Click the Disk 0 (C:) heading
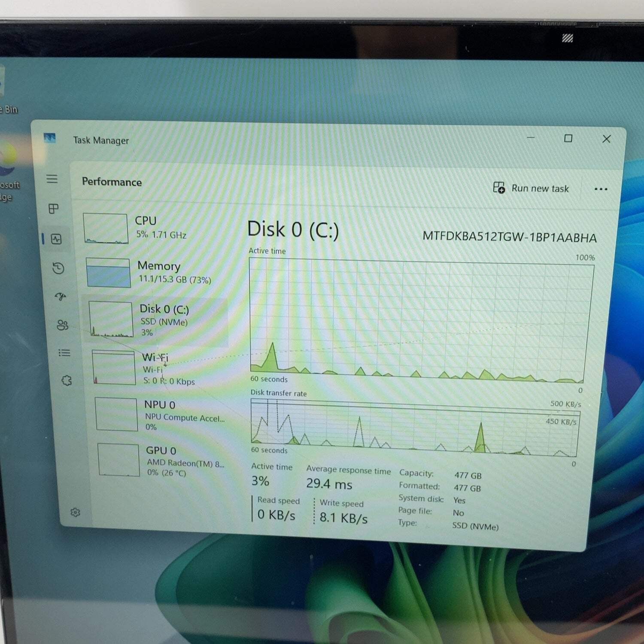The height and width of the screenshot is (644, 644). [293, 230]
